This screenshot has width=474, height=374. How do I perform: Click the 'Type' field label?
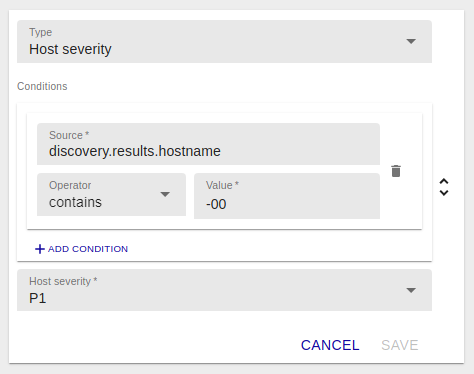41,32
